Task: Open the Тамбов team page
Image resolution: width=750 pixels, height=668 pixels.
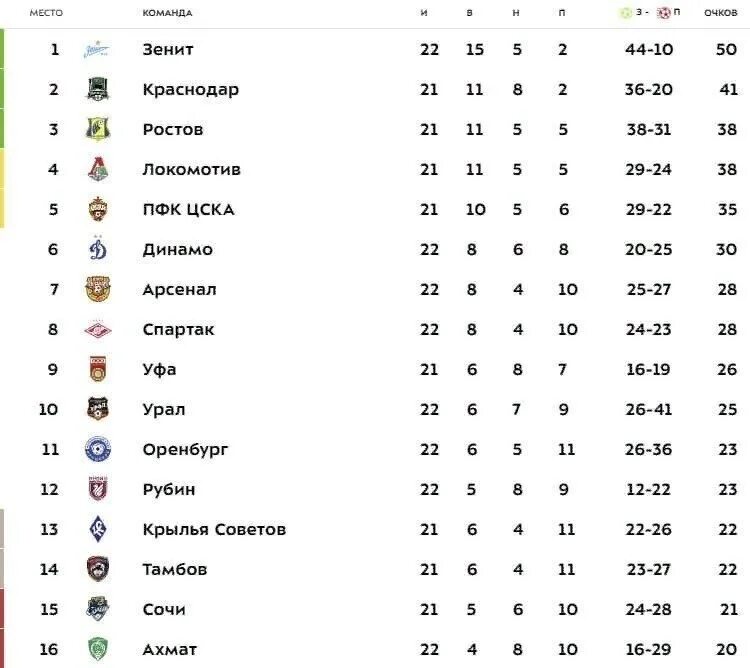Action: click(175, 569)
